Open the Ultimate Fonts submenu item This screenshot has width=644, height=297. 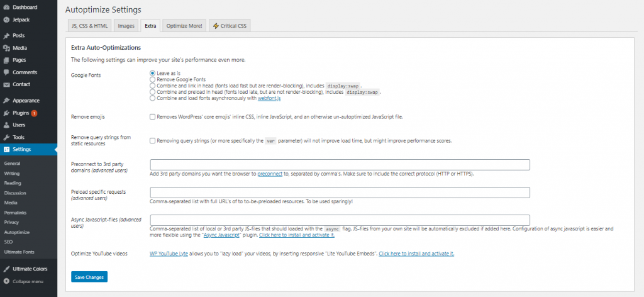pyautogui.click(x=19, y=252)
